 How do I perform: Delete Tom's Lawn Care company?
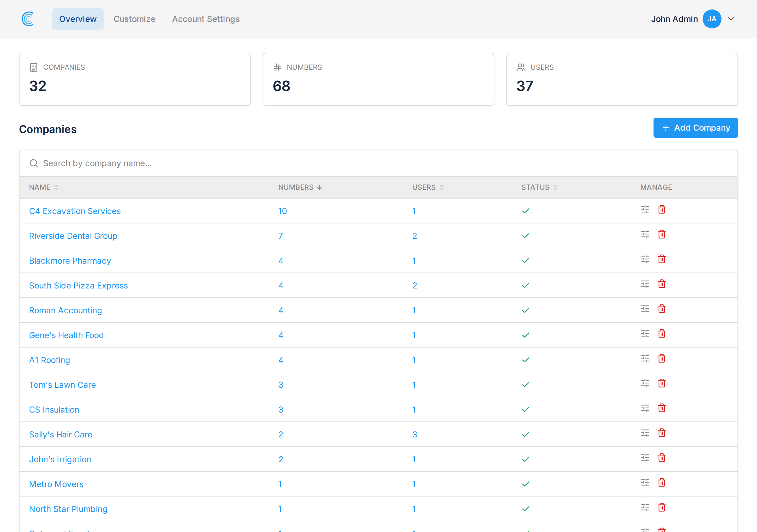click(x=661, y=383)
